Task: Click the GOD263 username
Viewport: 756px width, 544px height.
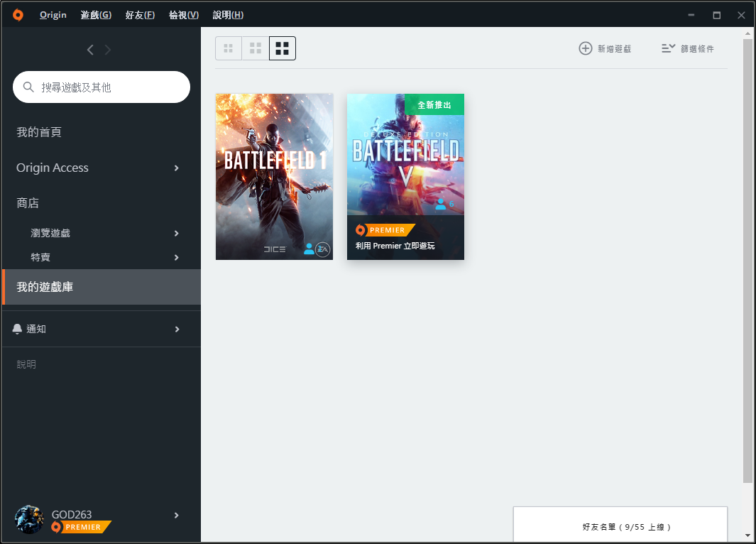Action: coord(72,514)
